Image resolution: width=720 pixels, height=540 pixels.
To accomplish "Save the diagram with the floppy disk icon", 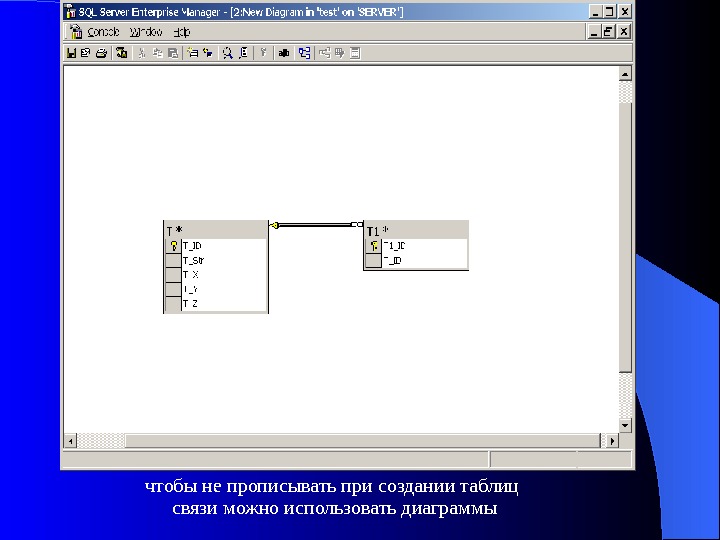I will pyautogui.click(x=71, y=53).
